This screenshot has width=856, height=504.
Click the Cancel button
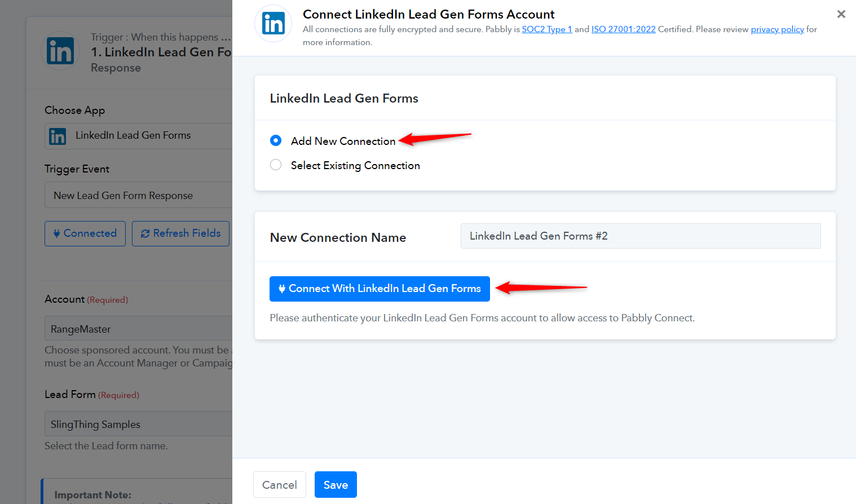[280, 485]
